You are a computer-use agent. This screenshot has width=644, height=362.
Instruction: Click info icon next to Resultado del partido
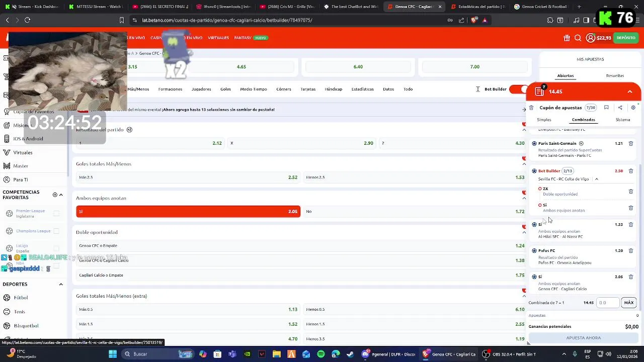click(129, 130)
